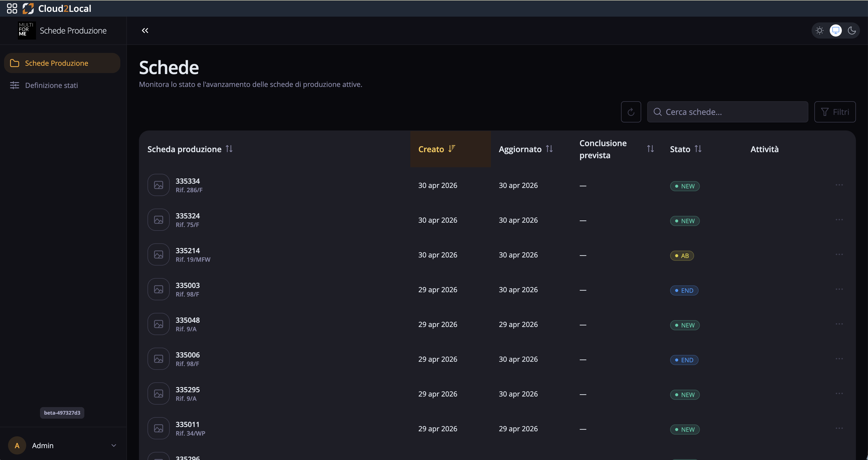
Task: Click Aggiornato date of row 335048
Action: (x=518, y=324)
